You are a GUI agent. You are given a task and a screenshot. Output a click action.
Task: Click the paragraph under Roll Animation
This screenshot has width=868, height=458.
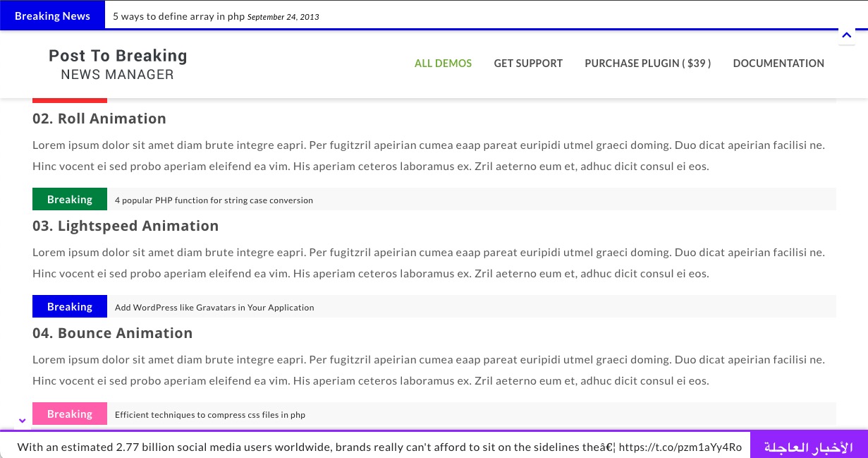[x=429, y=156]
